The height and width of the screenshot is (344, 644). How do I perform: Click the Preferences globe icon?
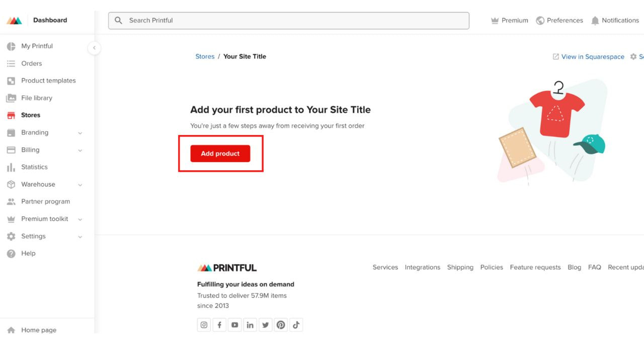(540, 21)
